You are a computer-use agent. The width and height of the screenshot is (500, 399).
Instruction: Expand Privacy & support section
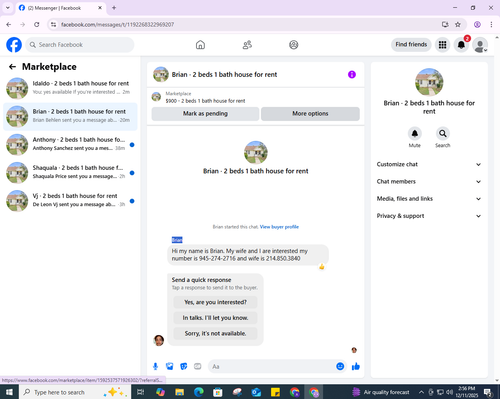click(x=429, y=216)
